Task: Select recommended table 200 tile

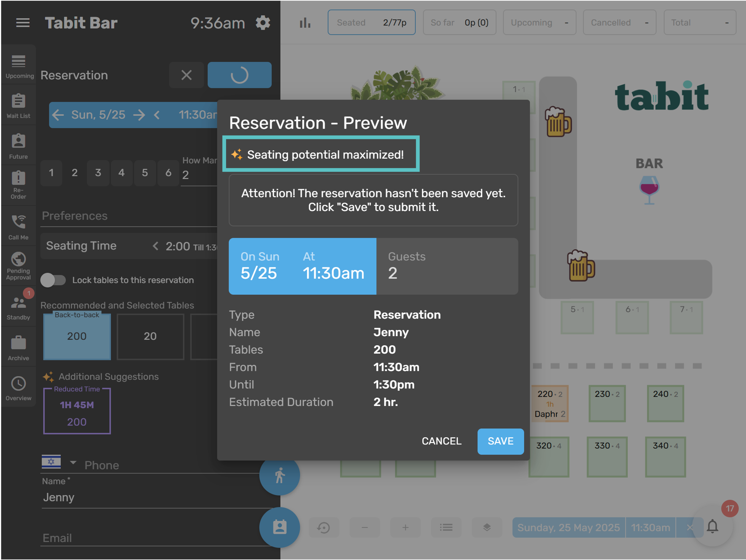Action: 77,336
